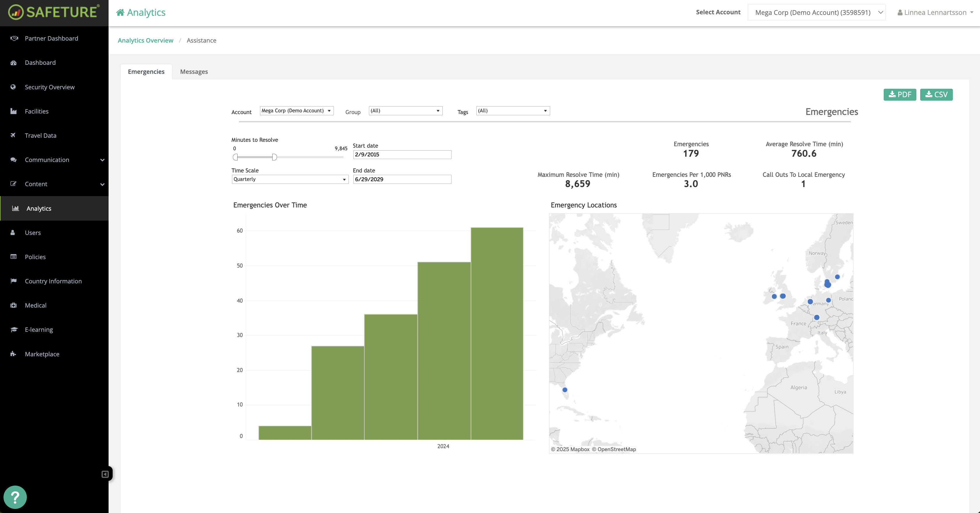Open the E-learning section
This screenshot has height=513, width=980.
coord(39,329)
